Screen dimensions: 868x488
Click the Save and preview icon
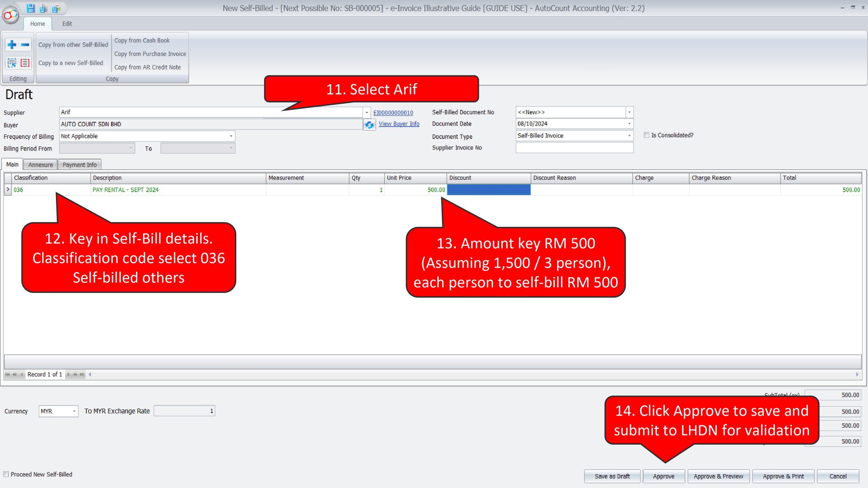43,8
